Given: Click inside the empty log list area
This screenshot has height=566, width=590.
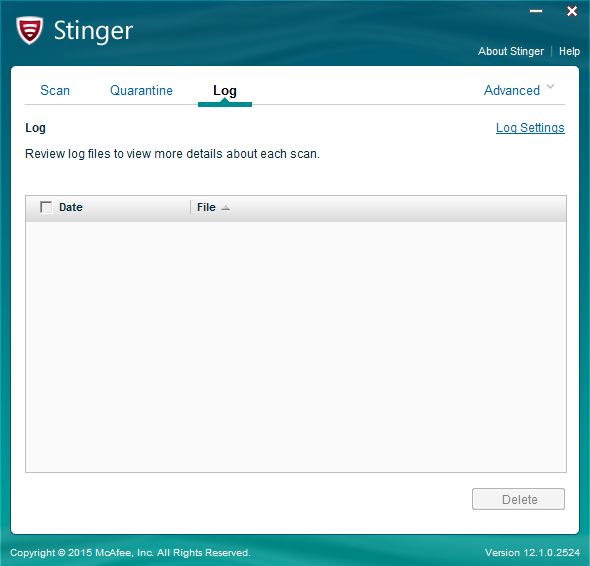Looking at the screenshot, I should tap(296, 346).
